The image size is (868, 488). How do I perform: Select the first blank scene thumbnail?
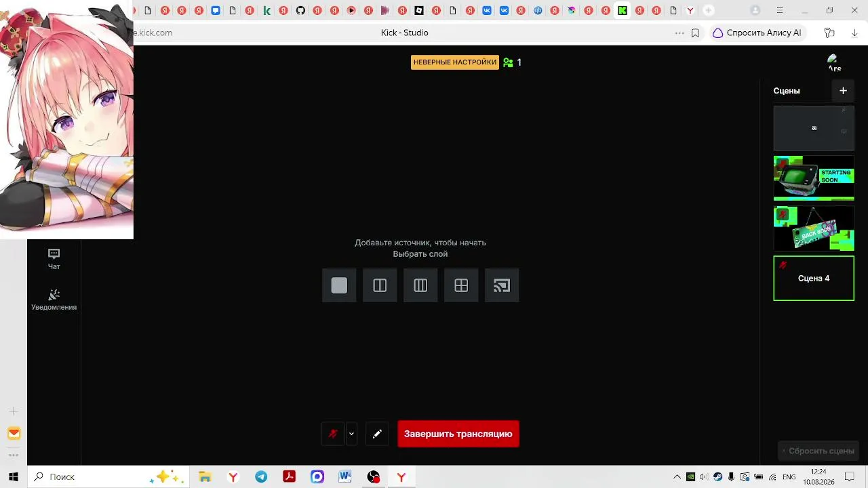[814, 128]
